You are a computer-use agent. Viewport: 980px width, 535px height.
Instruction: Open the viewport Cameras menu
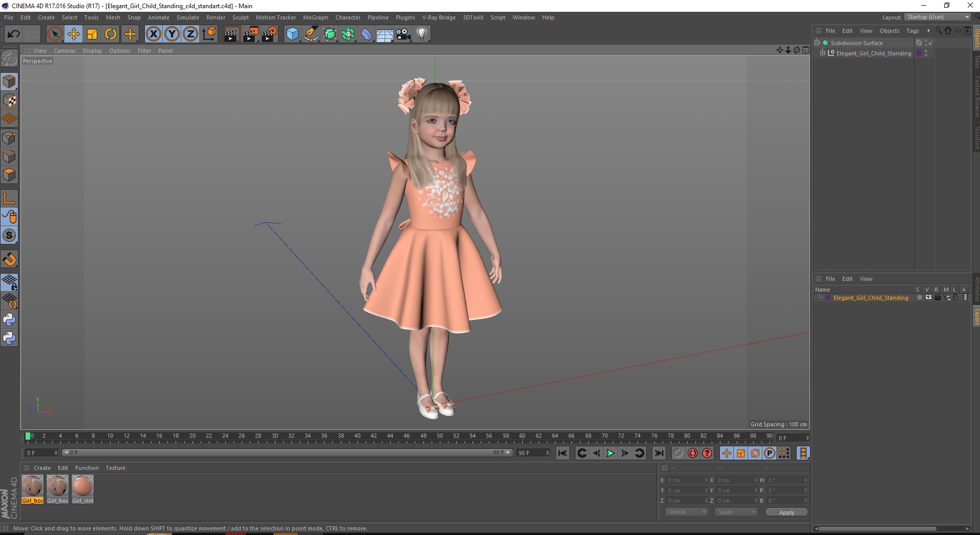pos(65,51)
